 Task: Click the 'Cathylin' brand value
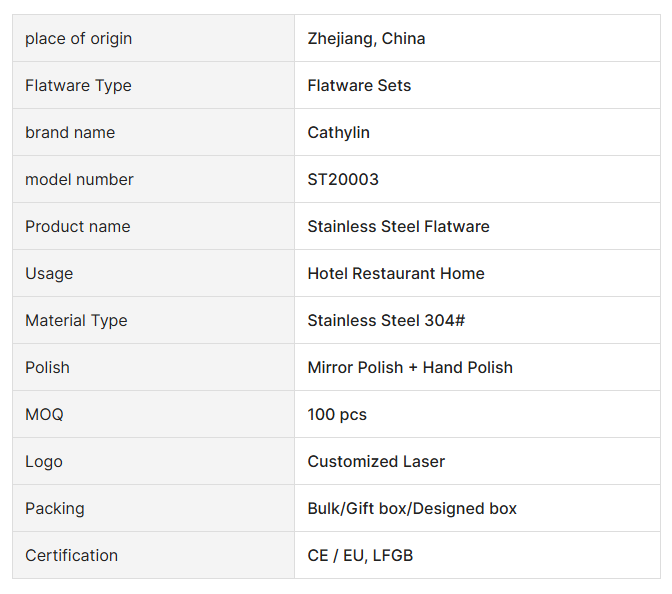[338, 133]
